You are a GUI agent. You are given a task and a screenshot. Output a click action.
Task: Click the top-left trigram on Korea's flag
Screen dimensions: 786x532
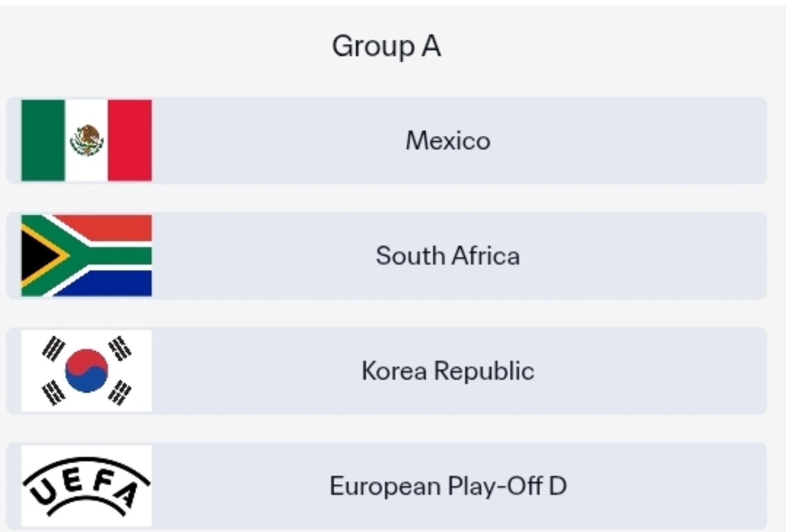point(52,348)
